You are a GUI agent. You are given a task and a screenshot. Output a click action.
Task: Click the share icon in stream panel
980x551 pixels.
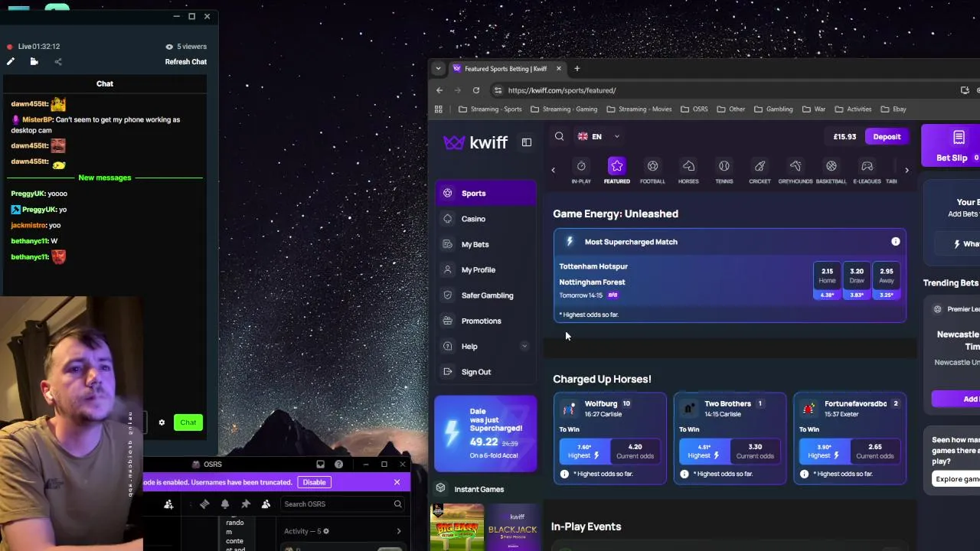click(x=58, y=62)
